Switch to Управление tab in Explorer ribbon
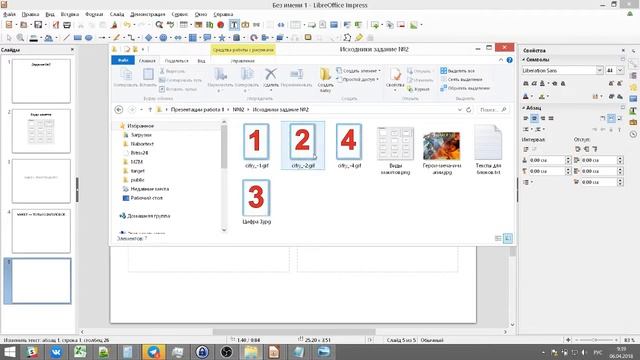Viewport: 640px width, 360px height. (x=243, y=61)
